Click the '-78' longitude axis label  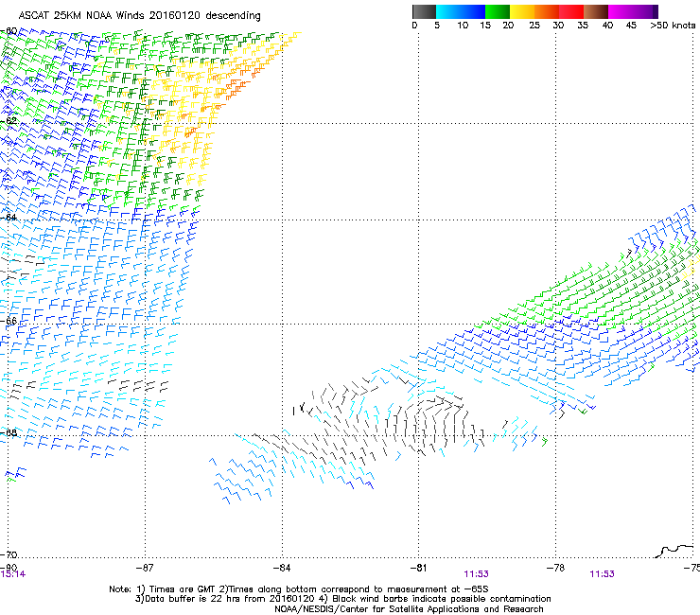pos(556,568)
